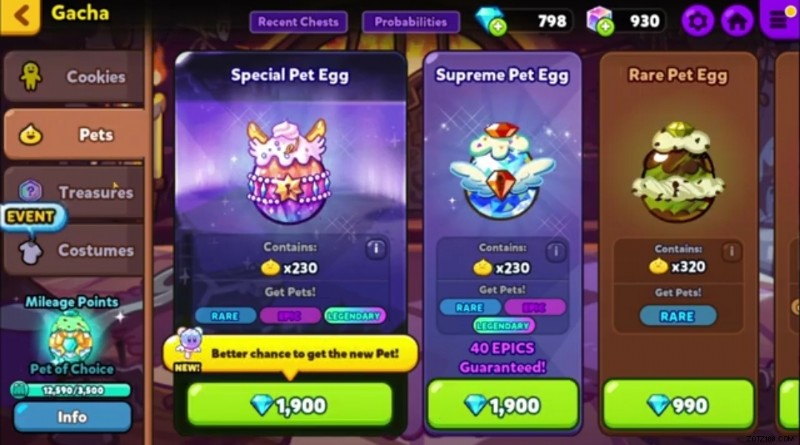Image resolution: width=800 pixels, height=445 pixels.
Task: Open Mileage Points Info button
Action: 72,417
